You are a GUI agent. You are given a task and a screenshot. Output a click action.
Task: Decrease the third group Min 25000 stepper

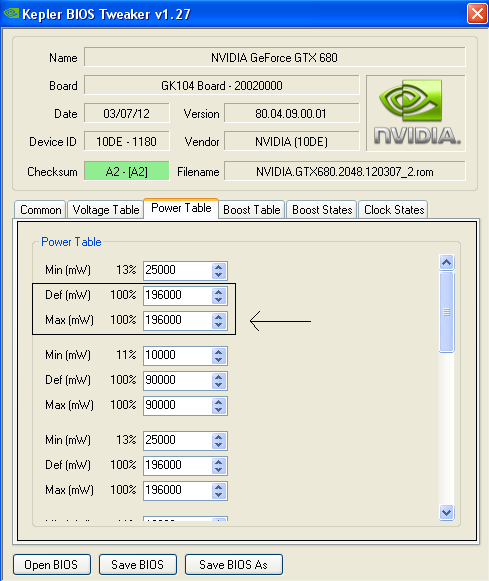point(219,445)
